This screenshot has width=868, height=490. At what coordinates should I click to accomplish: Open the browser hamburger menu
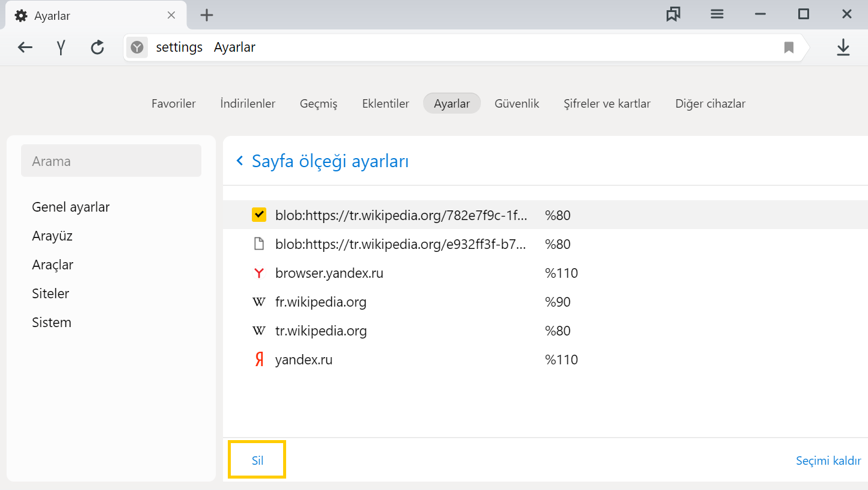click(x=717, y=14)
